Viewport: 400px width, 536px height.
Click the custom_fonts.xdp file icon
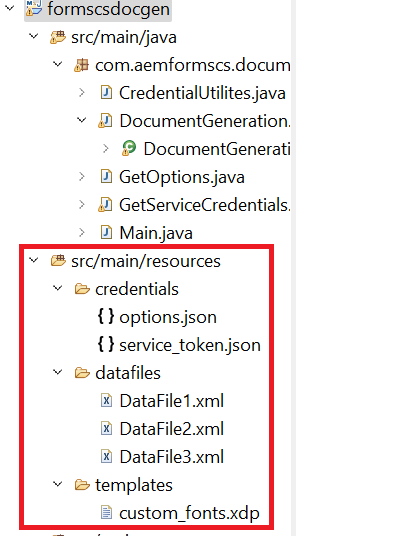click(106, 513)
